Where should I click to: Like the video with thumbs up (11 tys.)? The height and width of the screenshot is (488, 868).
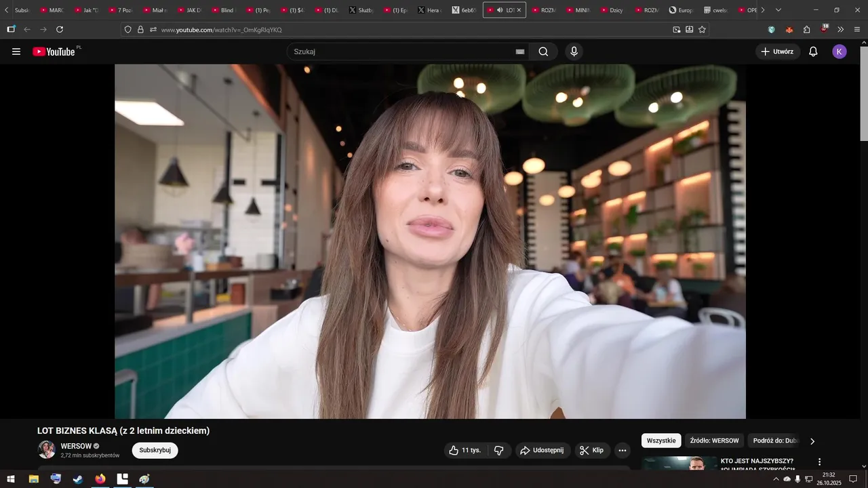(x=465, y=450)
